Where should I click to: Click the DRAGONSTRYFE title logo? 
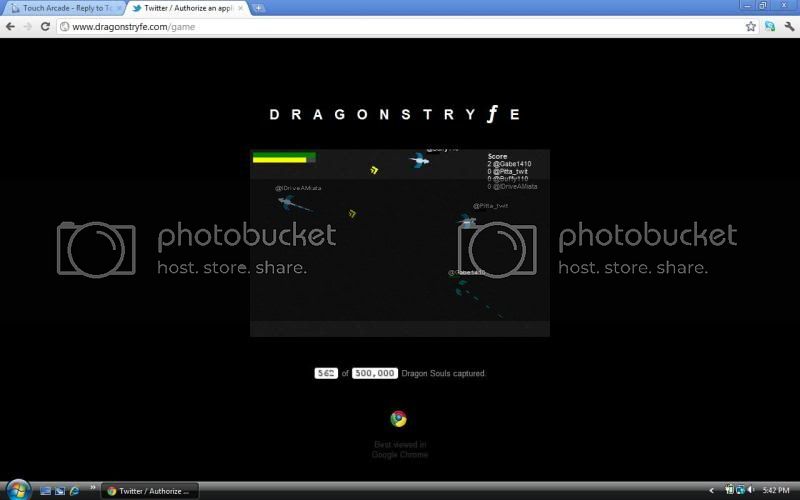(x=394, y=114)
